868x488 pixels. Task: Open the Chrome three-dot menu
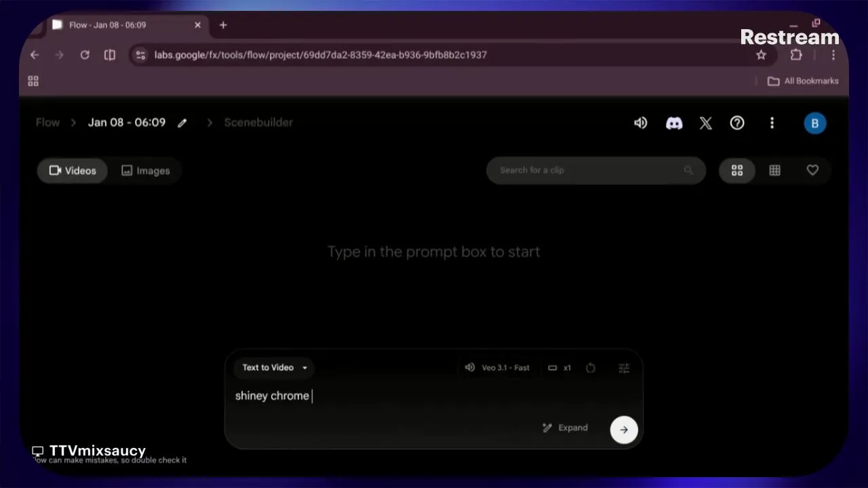coord(833,55)
